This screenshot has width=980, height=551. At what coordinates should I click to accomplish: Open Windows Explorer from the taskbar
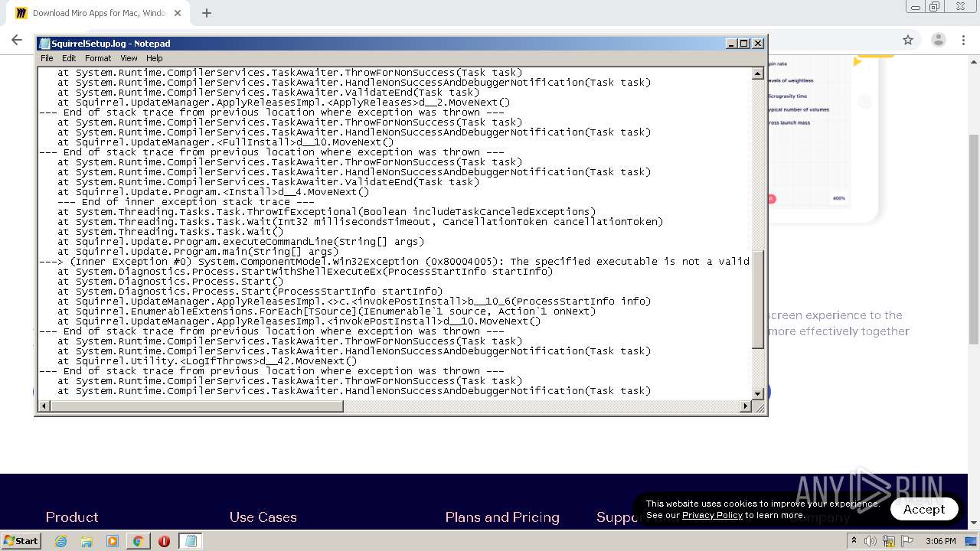tap(87, 541)
